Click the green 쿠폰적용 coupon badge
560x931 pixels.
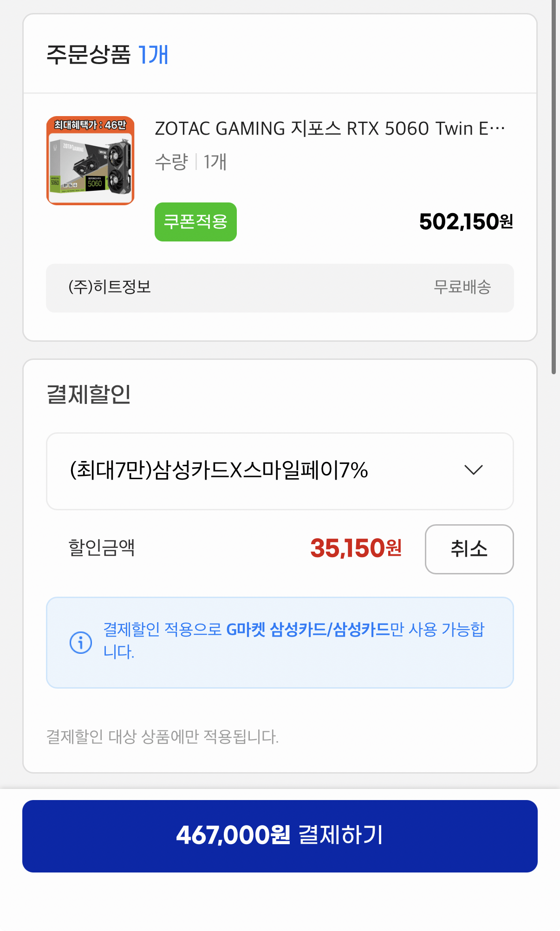(x=195, y=222)
